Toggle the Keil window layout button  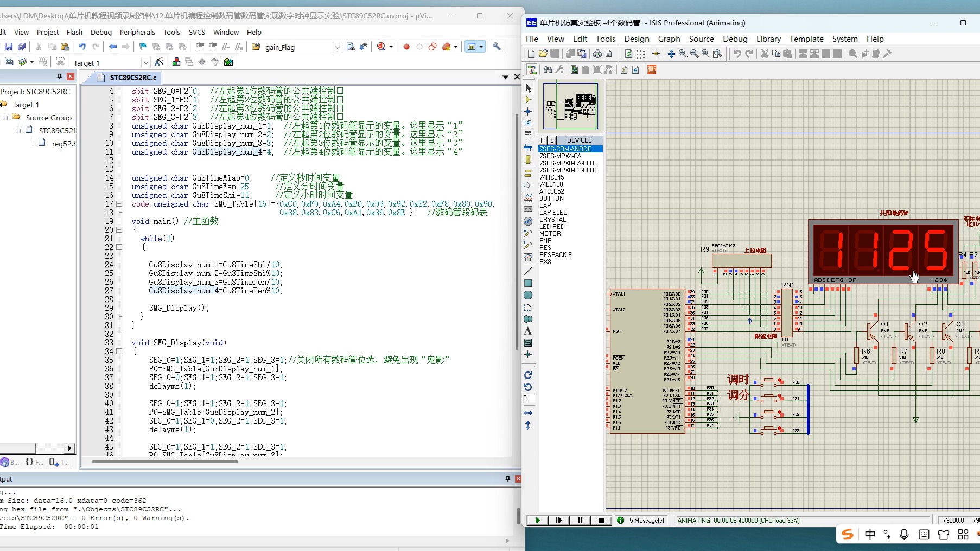(472, 47)
